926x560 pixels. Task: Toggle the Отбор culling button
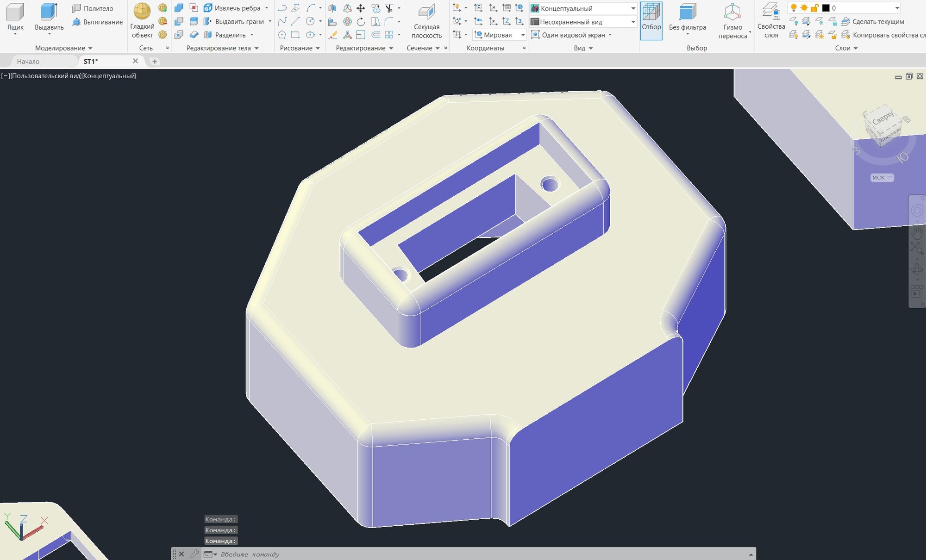click(651, 20)
